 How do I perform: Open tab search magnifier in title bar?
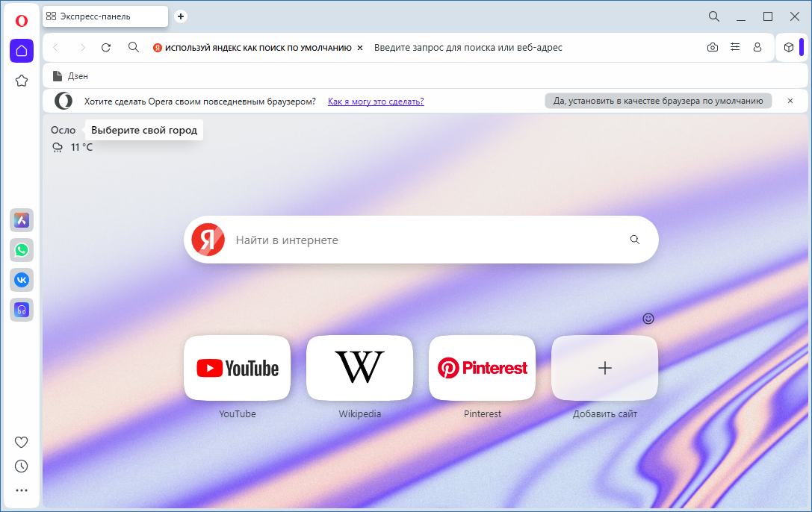point(714,16)
